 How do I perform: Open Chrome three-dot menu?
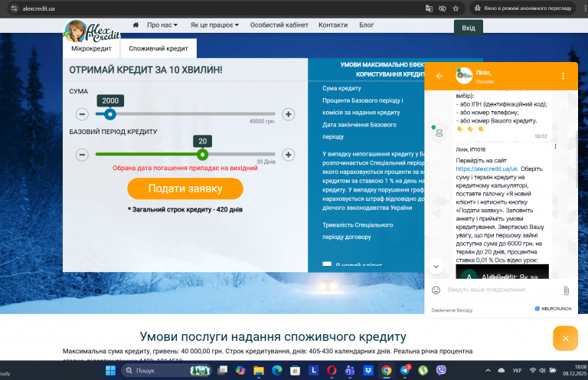585,8
